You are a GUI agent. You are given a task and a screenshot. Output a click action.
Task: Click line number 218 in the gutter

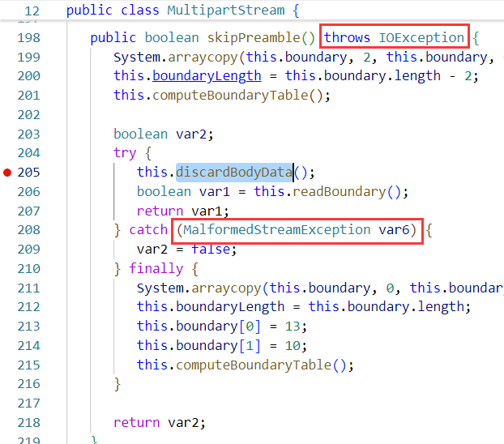28,422
